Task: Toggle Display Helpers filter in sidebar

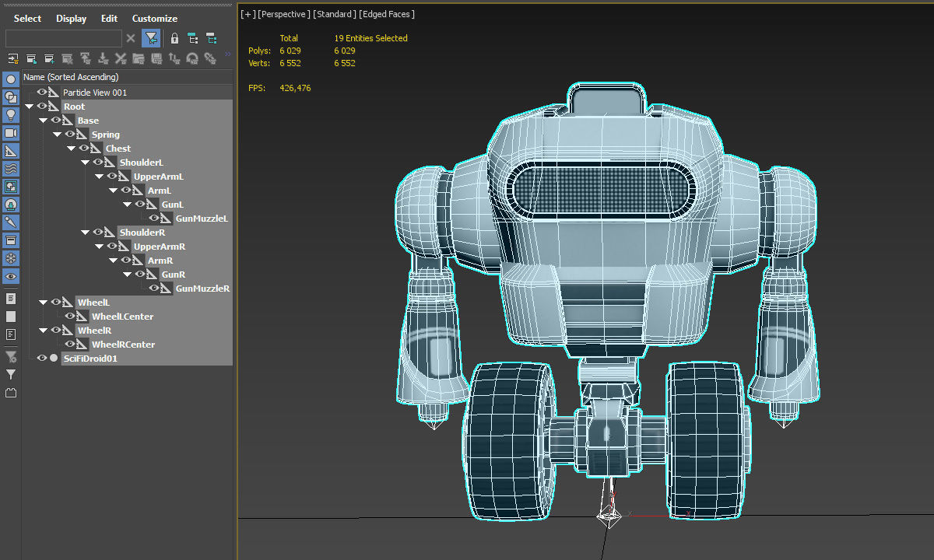Action: (11, 151)
